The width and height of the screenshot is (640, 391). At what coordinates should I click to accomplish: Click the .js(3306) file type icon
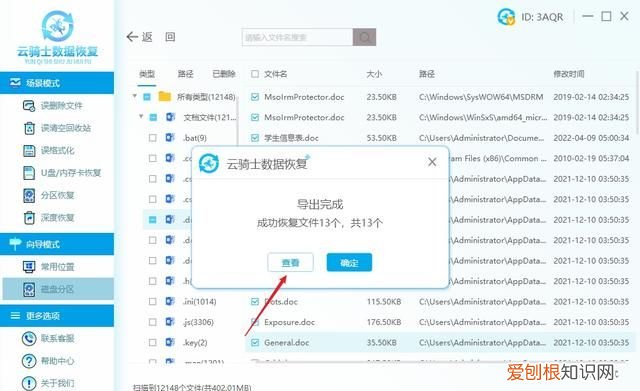click(170, 322)
